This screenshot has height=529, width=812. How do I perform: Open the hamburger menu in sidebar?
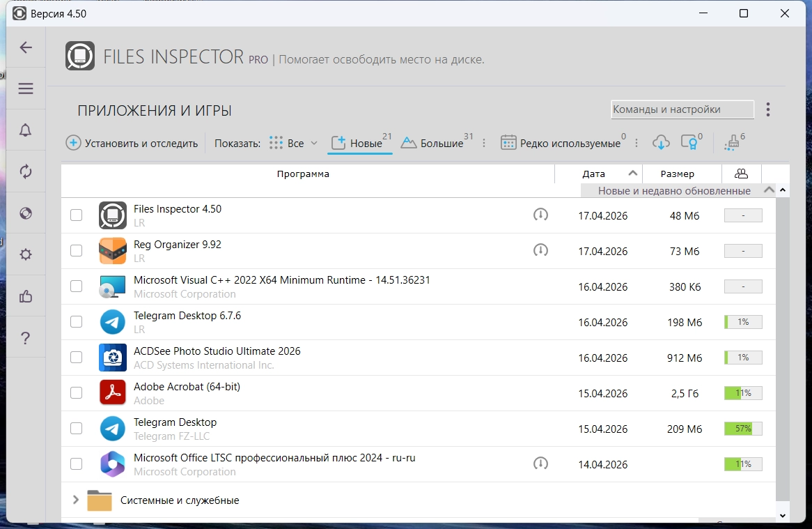(25, 89)
